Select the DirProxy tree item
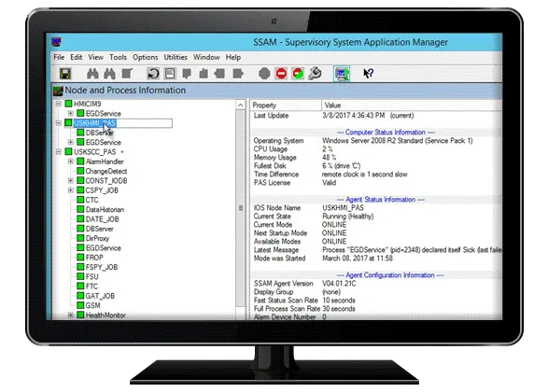Image resolution: width=548 pixels, height=392 pixels. point(97,238)
